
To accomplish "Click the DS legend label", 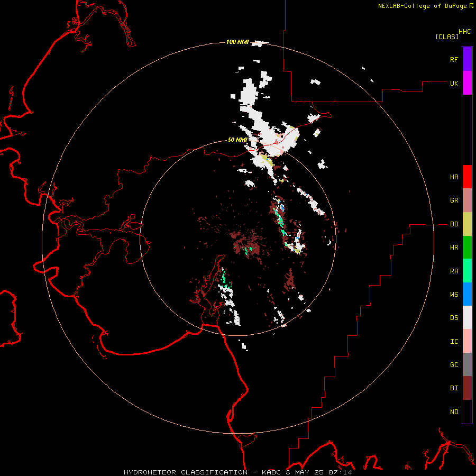I will click(x=454, y=318).
